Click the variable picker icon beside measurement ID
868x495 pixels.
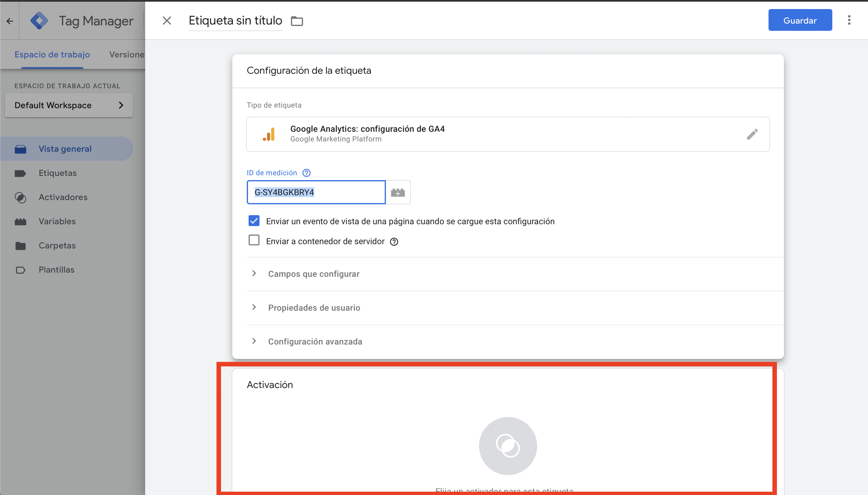[397, 192]
